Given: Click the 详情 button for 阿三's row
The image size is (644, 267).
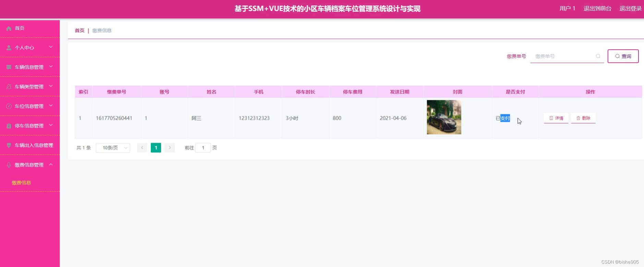Looking at the screenshot, I should pyautogui.click(x=556, y=118).
